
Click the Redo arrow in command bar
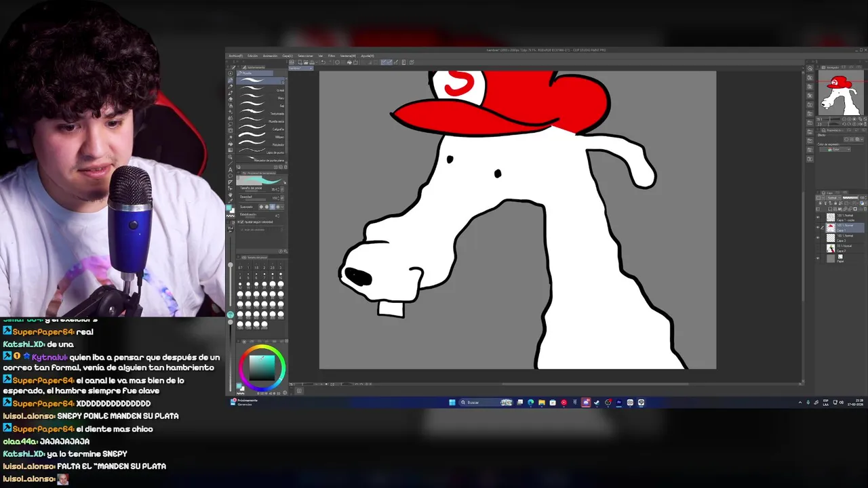tap(330, 62)
